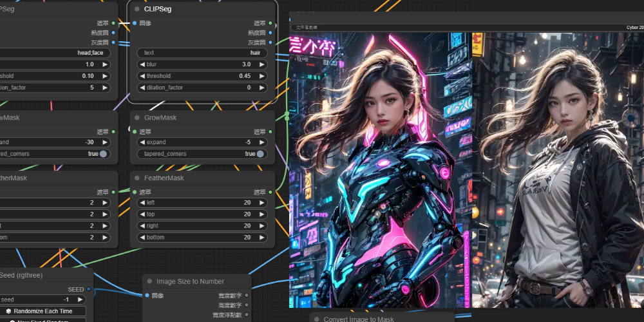The height and width of the screenshot is (322, 644).
Task: Increase threshold 0.45 with right arrow
Action: pos(261,76)
